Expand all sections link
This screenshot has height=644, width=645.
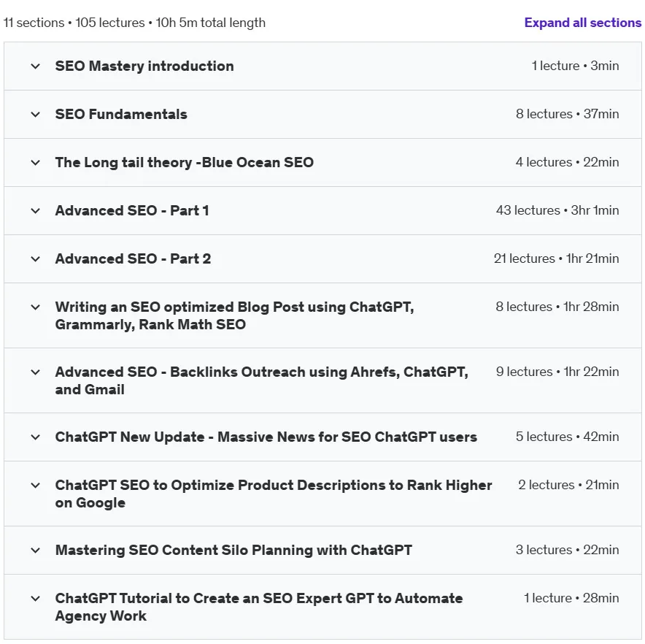click(582, 23)
